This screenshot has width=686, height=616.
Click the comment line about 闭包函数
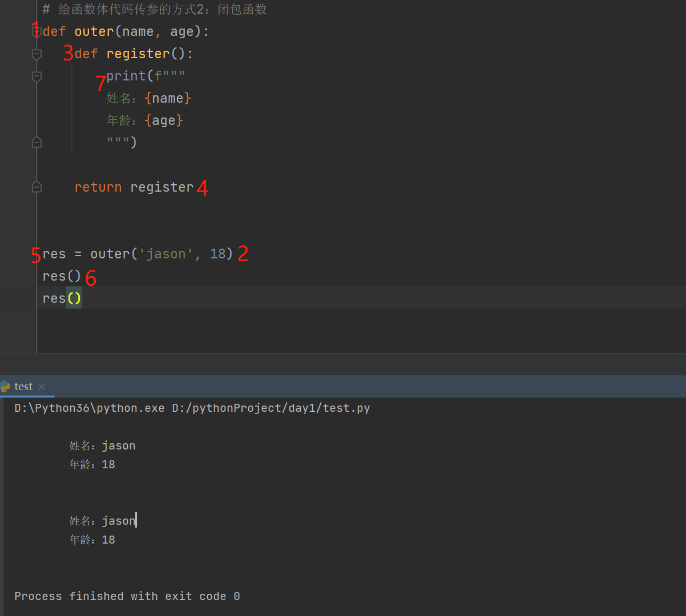click(155, 10)
